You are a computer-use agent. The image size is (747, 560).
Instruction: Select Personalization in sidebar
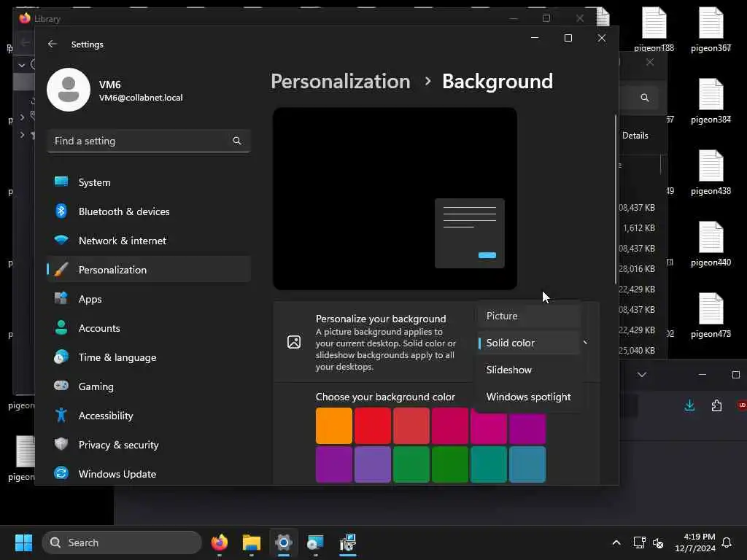point(149,269)
